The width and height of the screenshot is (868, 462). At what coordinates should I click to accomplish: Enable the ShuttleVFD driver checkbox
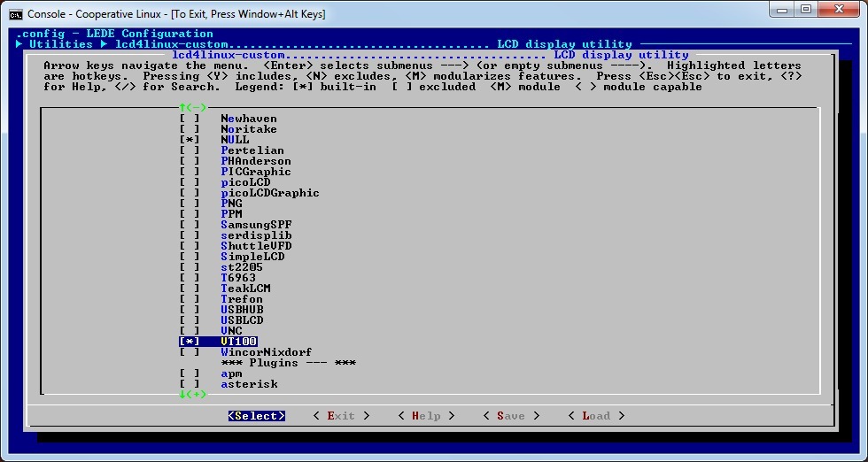click(190, 246)
